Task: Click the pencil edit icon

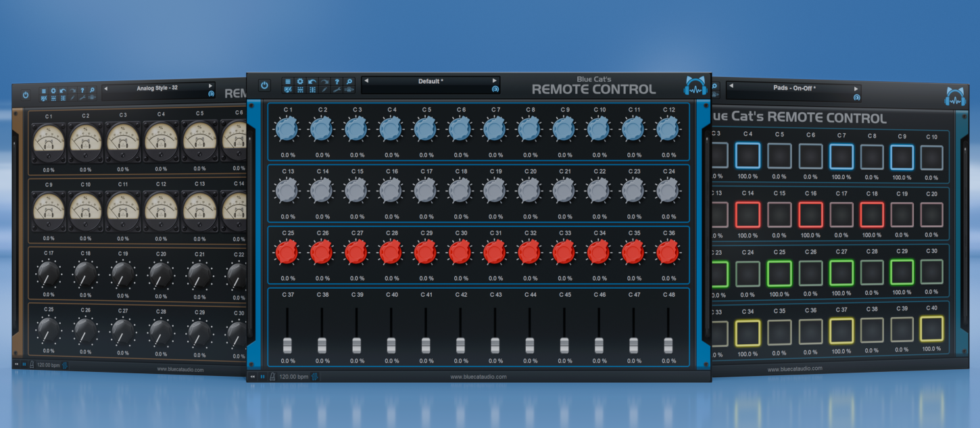Action: tap(324, 89)
